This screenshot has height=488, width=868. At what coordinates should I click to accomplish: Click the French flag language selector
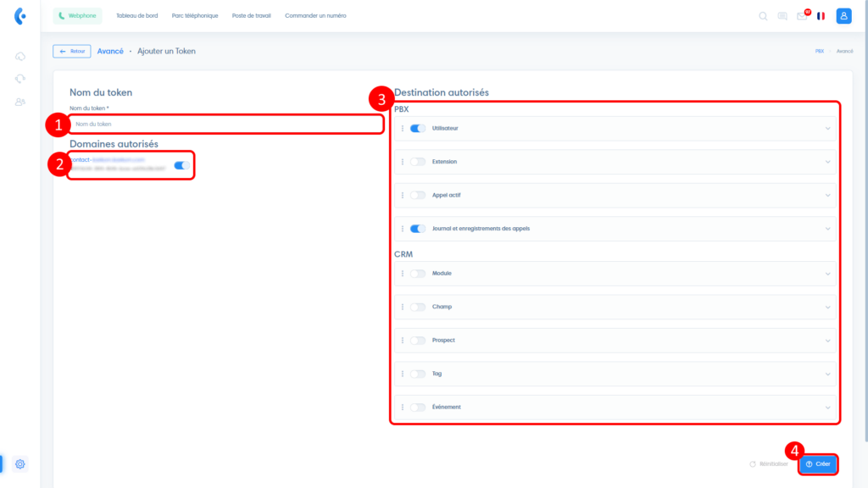[821, 16]
